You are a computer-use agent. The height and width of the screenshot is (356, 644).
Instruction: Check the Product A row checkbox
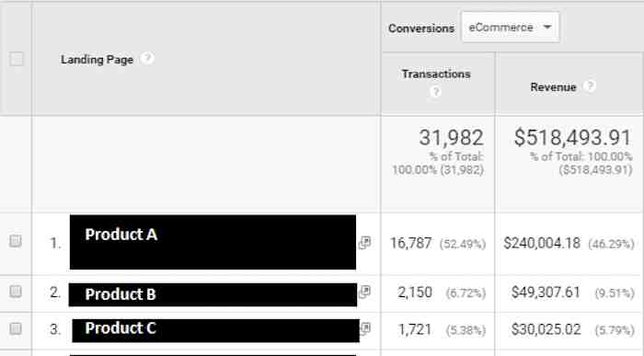(x=16, y=241)
